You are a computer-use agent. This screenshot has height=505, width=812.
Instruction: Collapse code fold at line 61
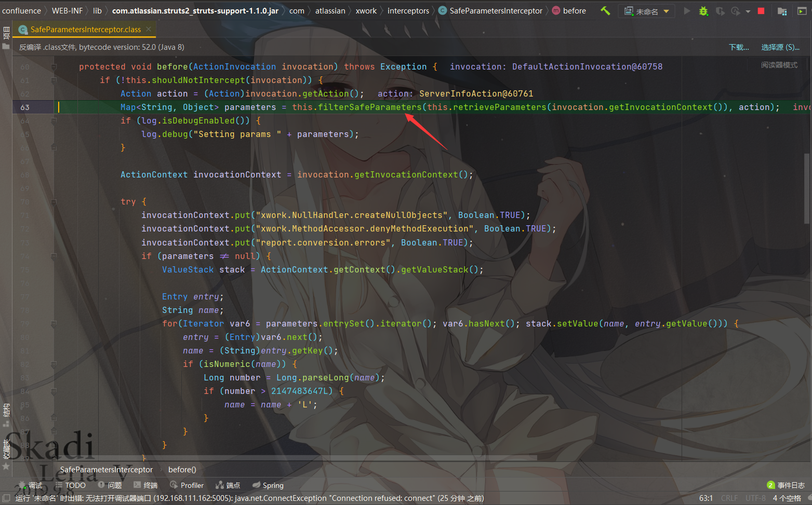[x=54, y=80]
